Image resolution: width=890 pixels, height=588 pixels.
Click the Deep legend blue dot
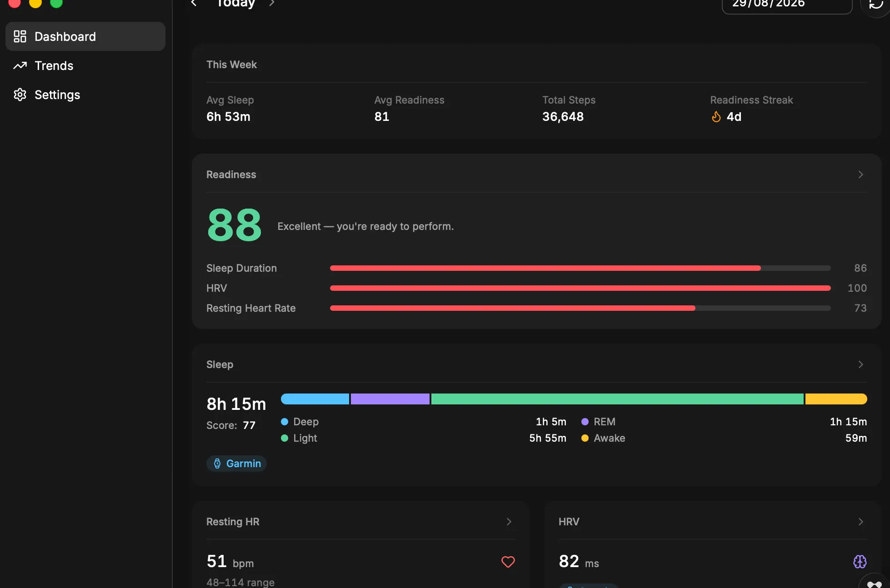pos(285,422)
